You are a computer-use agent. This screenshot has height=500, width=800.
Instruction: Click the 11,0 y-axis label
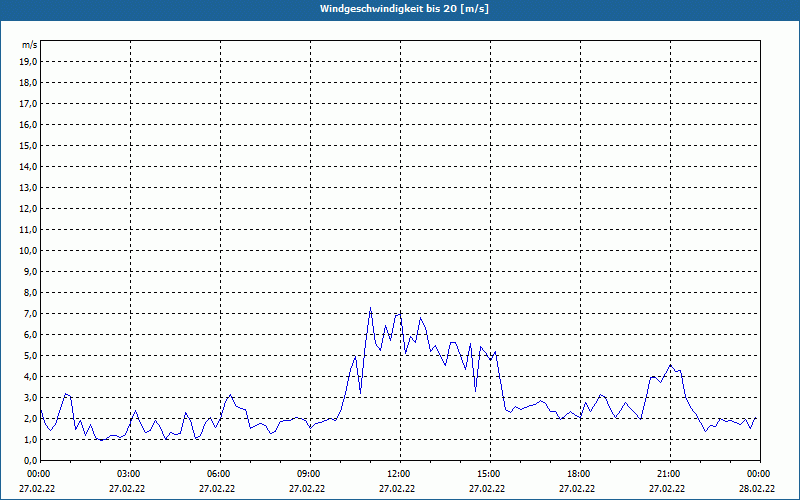click(x=27, y=230)
